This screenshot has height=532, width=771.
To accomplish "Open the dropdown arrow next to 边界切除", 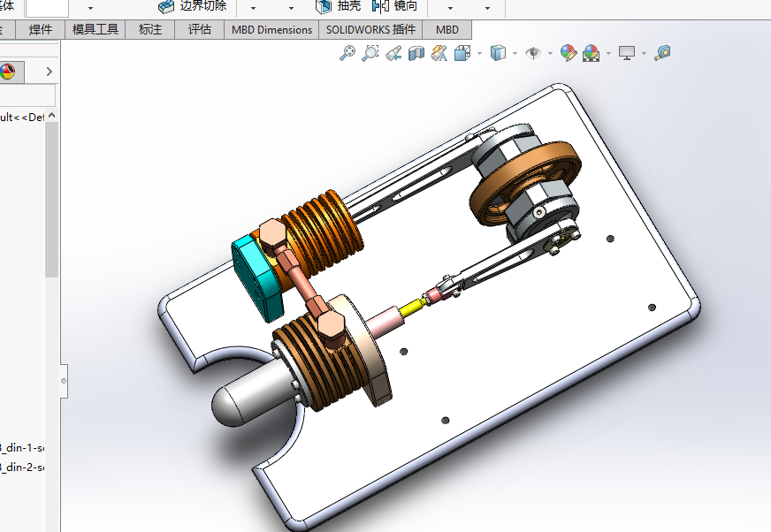I will (x=253, y=8).
